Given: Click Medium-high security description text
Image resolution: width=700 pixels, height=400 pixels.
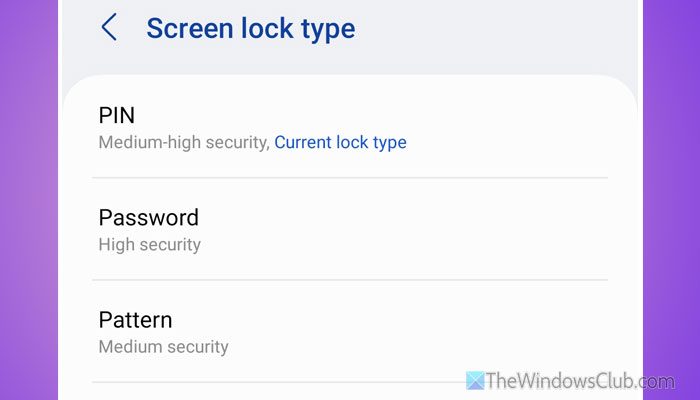Looking at the screenshot, I should click(184, 142).
